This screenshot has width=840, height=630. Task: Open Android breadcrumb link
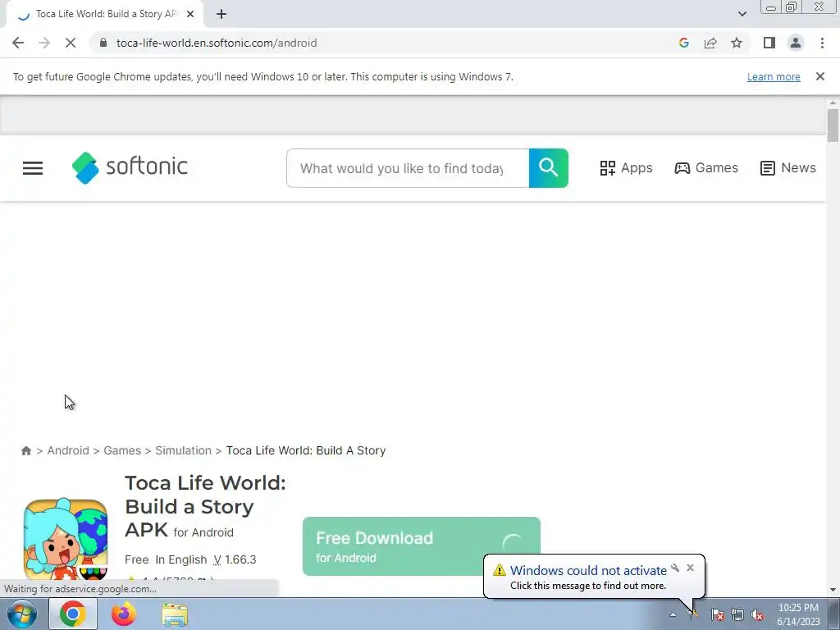click(68, 450)
